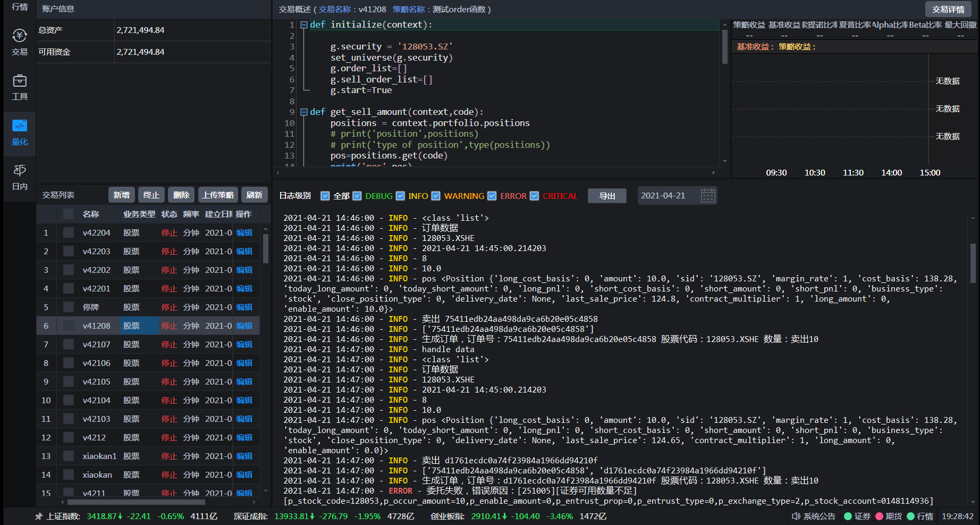Uncheck the WARNING log level checkbox

click(x=436, y=196)
